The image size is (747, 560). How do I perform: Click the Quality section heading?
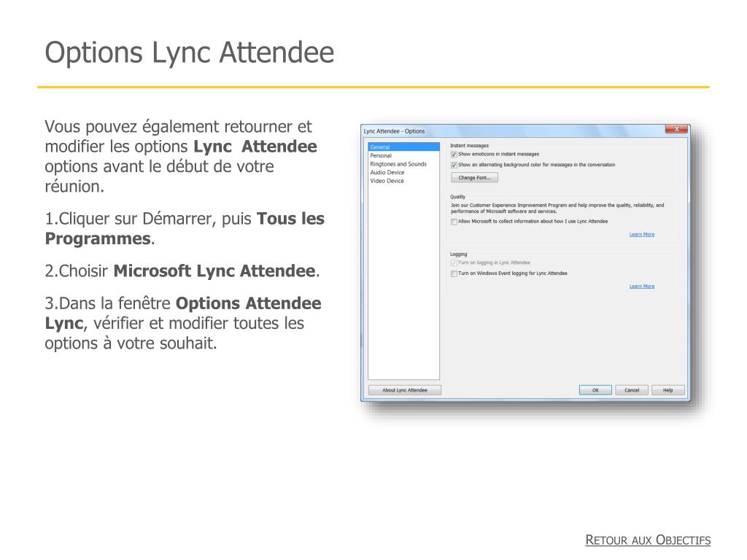click(x=458, y=197)
